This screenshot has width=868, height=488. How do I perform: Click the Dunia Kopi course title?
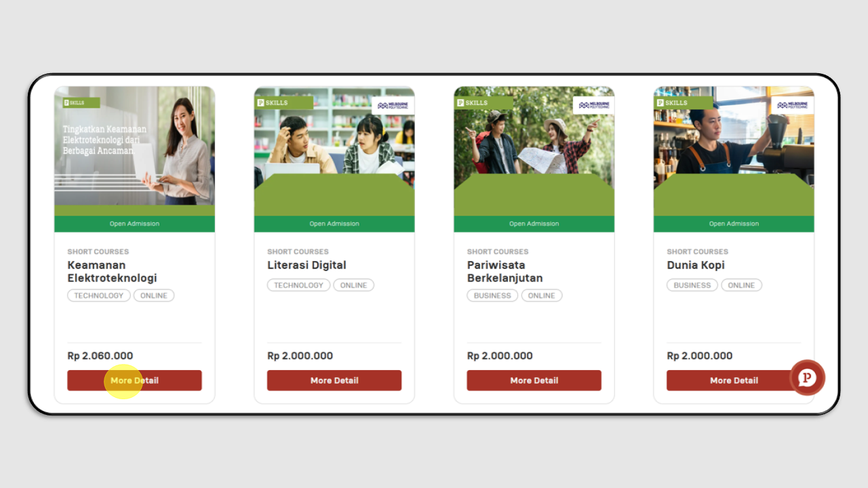click(x=696, y=265)
